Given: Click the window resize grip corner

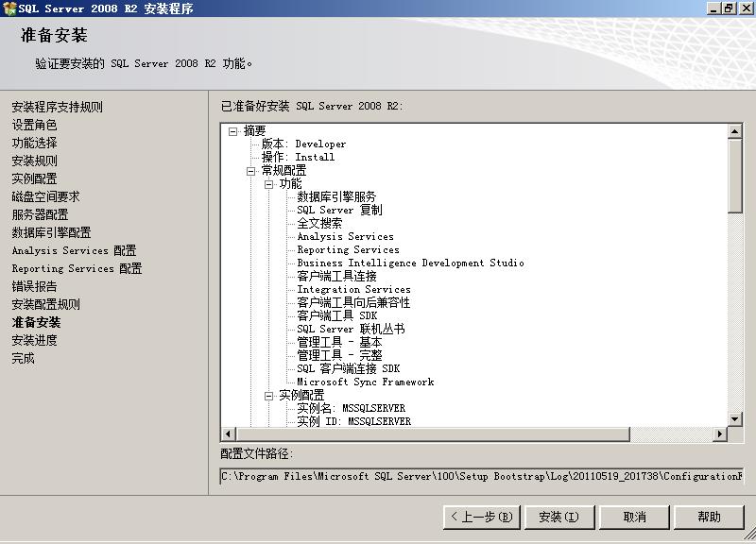Looking at the screenshot, I should 749,534.
